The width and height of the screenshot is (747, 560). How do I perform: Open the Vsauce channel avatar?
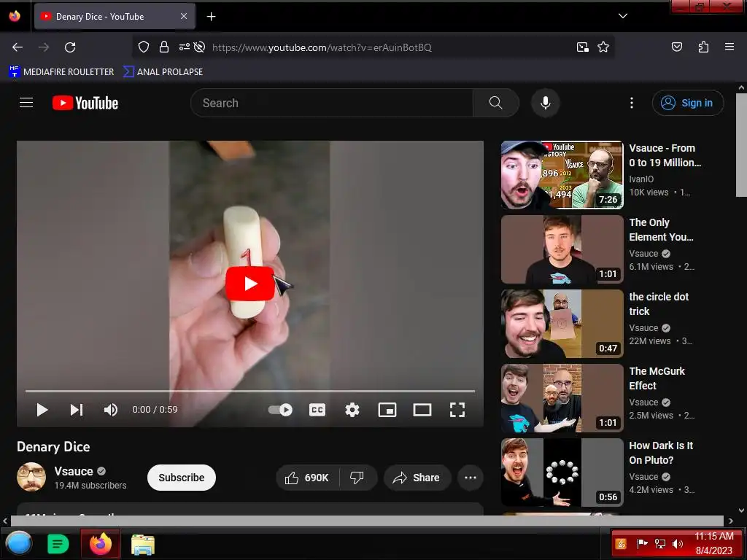click(31, 477)
